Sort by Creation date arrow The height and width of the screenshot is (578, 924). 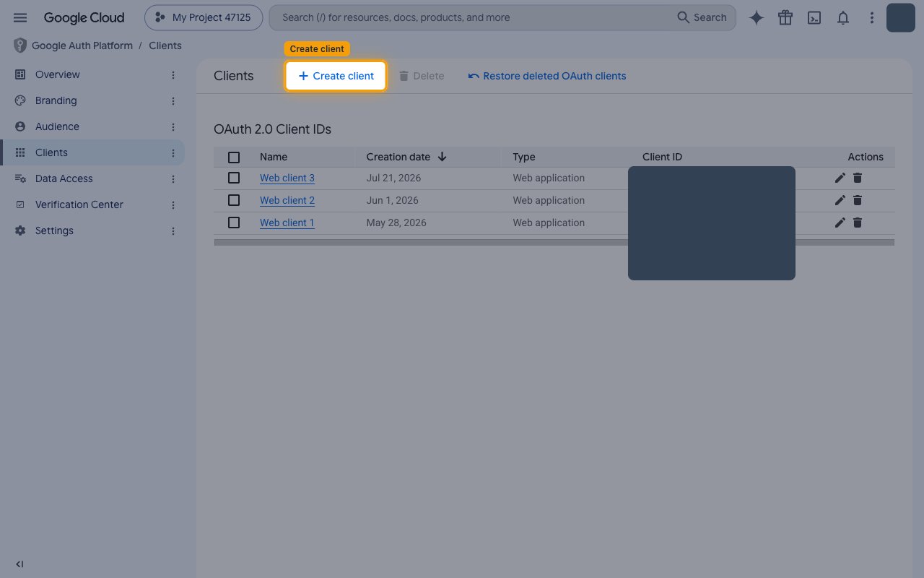443,157
